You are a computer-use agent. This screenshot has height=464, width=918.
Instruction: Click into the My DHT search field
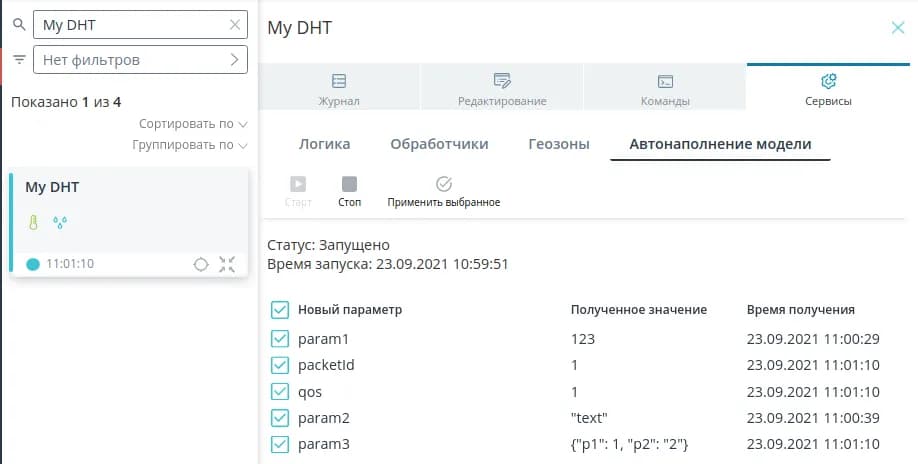tap(130, 25)
